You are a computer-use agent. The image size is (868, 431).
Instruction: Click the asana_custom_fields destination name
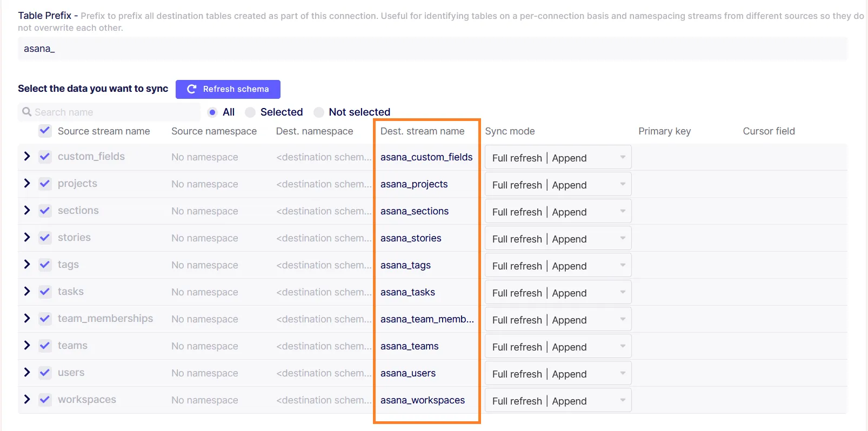pyautogui.click(x=426, y=157)
